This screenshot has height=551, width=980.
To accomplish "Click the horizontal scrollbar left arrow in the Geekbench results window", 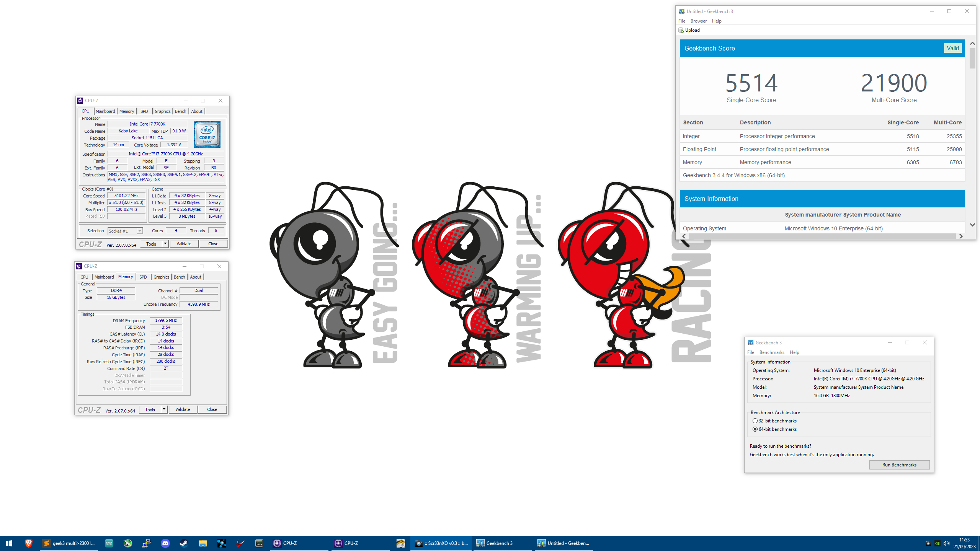I will 684,236.
